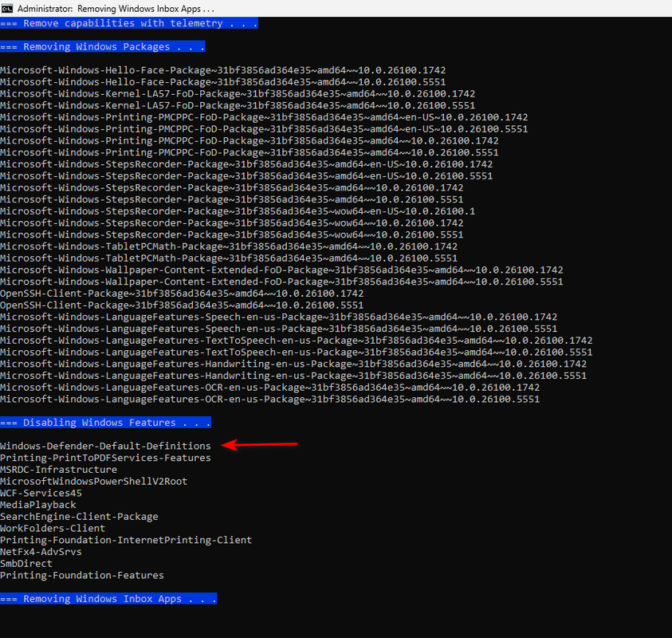Click LanguageFeatures-Speech line ending 1742

(x=278, y=317)
